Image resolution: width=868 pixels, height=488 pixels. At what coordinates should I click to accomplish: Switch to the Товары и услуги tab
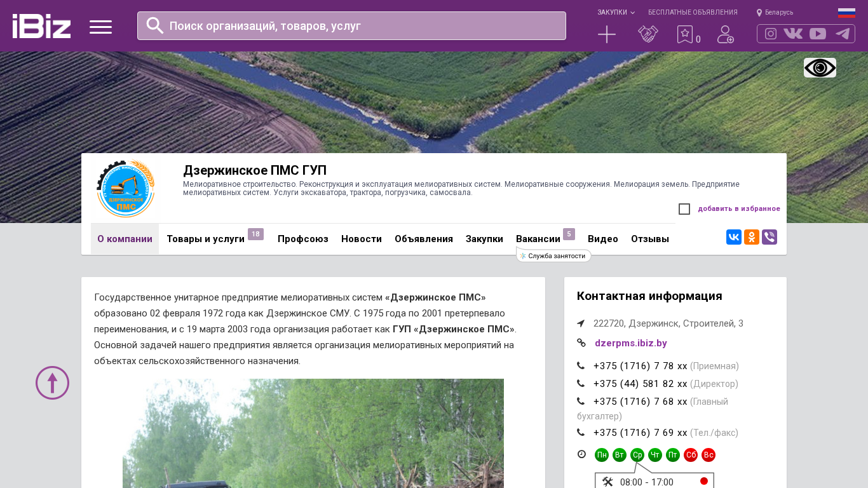pos(206,239)
